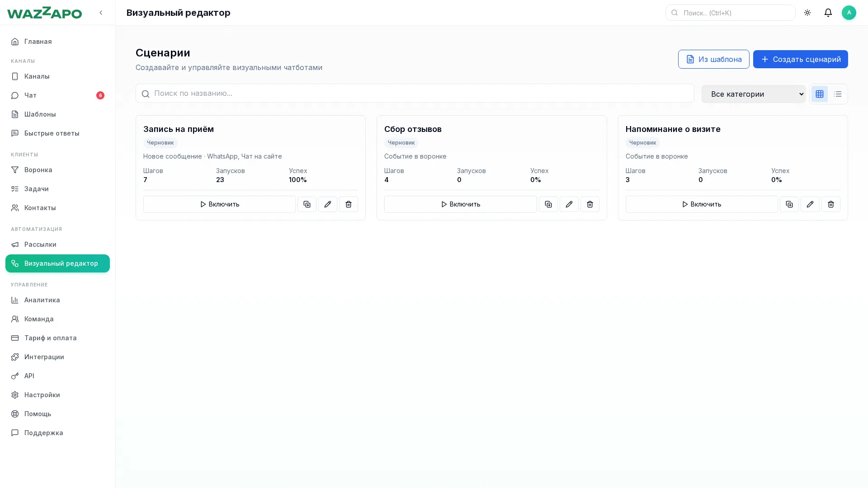Toggle the light/dark theme

[x=807, y=13]
